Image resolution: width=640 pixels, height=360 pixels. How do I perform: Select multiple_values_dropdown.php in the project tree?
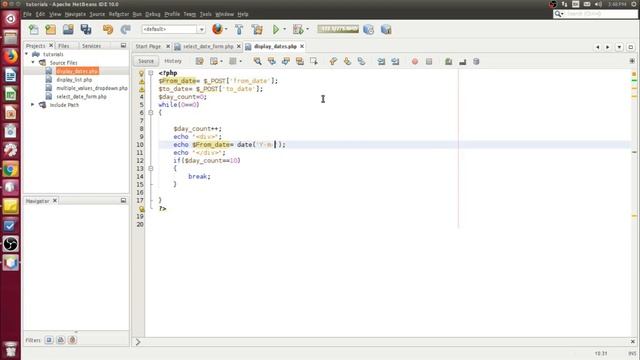pyautogui.click(x=92, y=88)
